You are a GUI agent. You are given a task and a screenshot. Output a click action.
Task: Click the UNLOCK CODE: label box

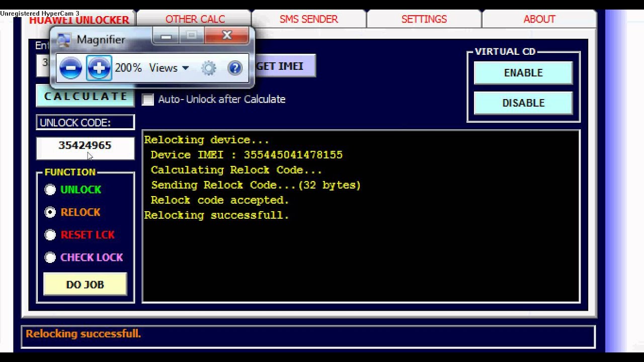click(85, 123)
